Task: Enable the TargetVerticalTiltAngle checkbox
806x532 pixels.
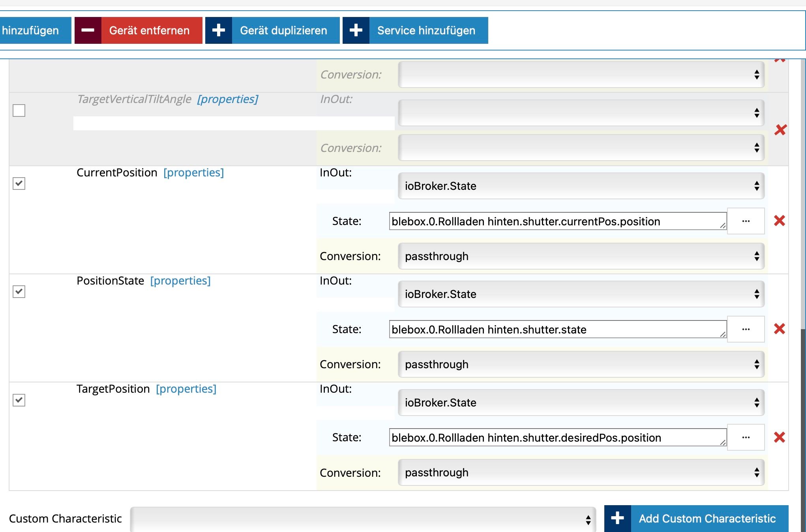Action: tap(19, 111)
